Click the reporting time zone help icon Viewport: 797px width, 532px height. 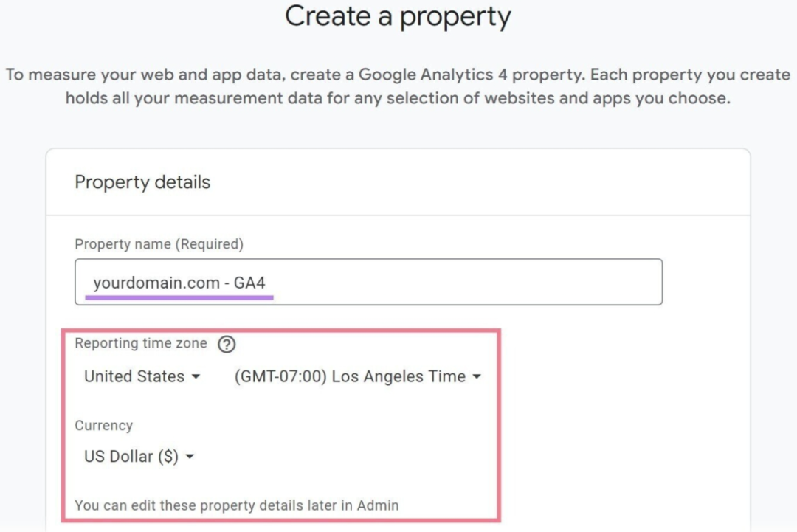(x=227, y=345)
